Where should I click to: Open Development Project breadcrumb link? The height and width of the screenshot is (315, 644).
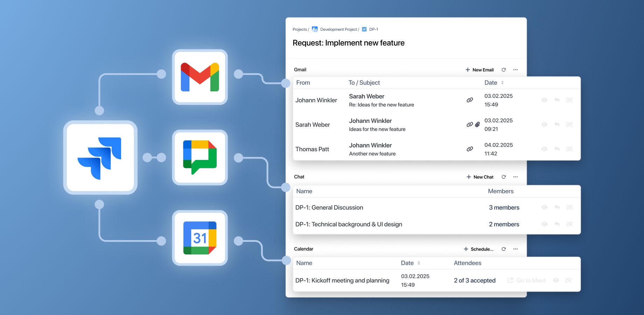pos(338,29)
